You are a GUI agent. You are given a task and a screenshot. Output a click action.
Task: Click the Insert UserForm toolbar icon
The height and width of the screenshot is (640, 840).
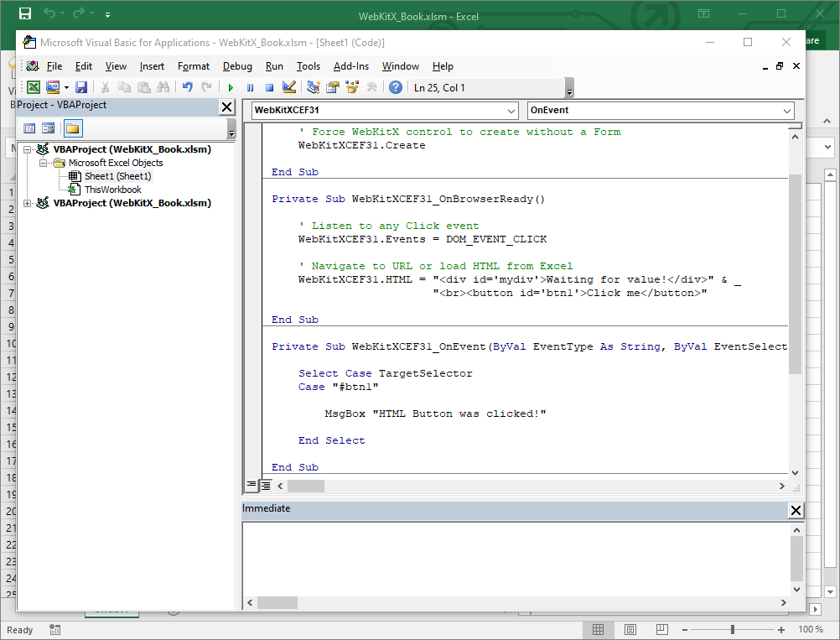click(x=53, y=87)
